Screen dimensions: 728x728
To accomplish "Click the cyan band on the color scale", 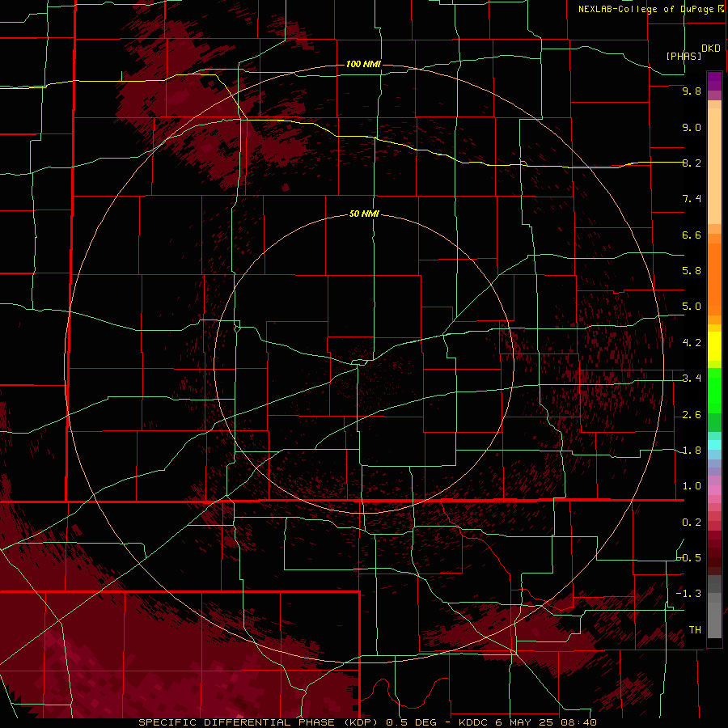I will (714, 445).
